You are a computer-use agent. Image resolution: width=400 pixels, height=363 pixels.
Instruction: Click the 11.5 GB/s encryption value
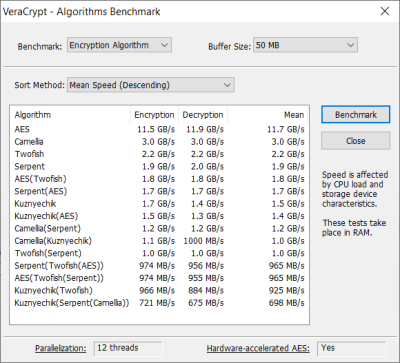(x=156, y=129)
